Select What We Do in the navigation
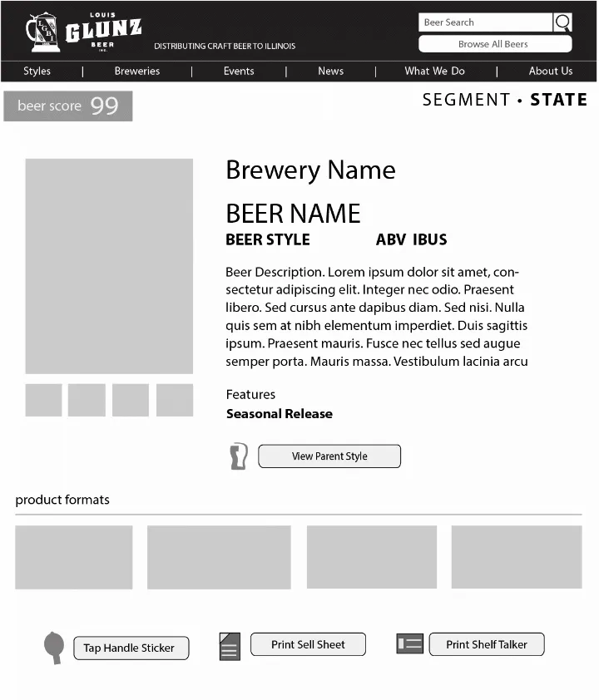Viewport: 599px width, 700px height. click(x=434, y=71)
